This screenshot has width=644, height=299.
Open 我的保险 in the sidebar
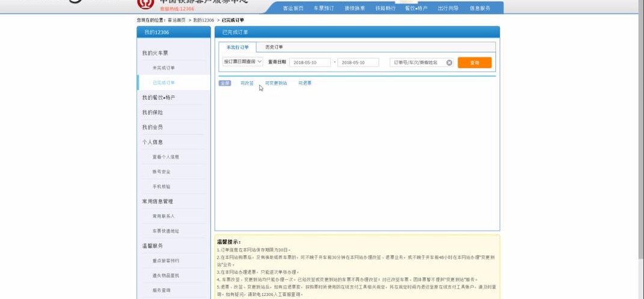tap(152, 112)
